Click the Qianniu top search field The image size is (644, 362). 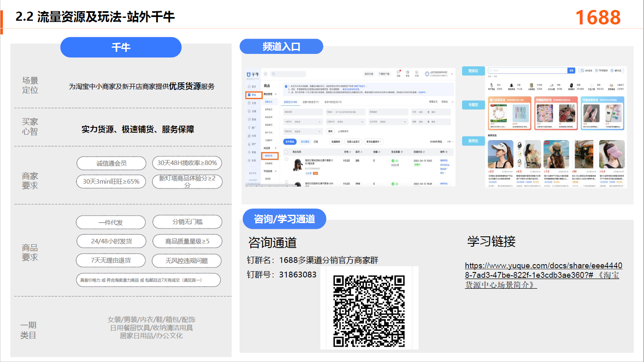tap(288, 74)
